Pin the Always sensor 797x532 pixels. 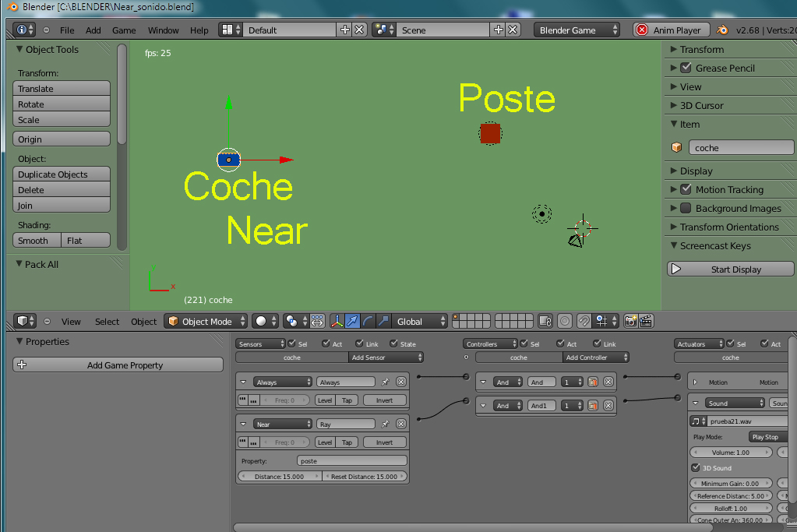pos(386,382)
